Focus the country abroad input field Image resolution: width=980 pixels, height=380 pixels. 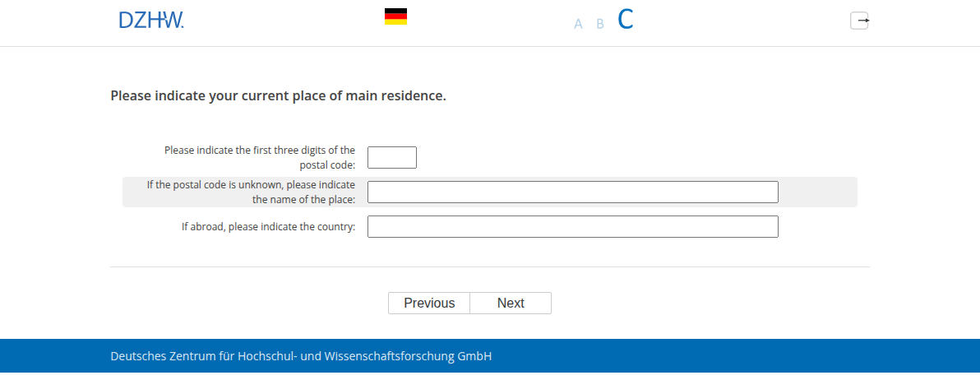click(x=572, y=226)
